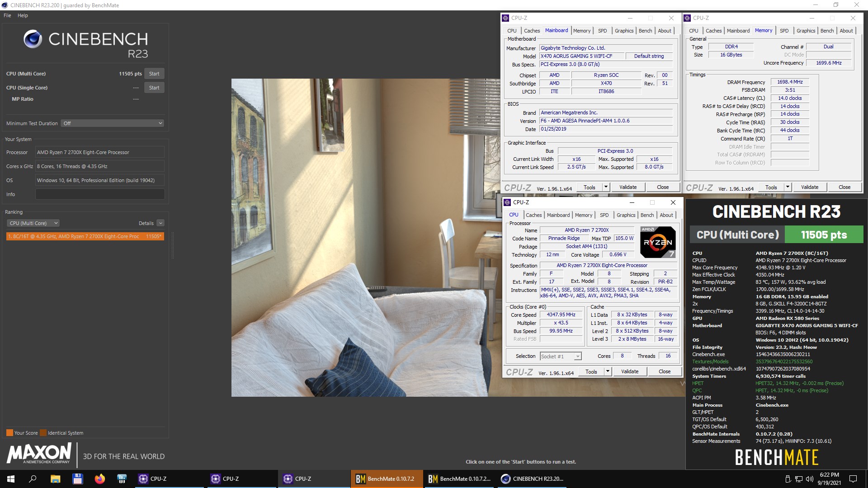Screen dimensions: 868x488
Task: Switch to Graphics tab in CPU-Z Memory window
Action: (x=806, y=31)
